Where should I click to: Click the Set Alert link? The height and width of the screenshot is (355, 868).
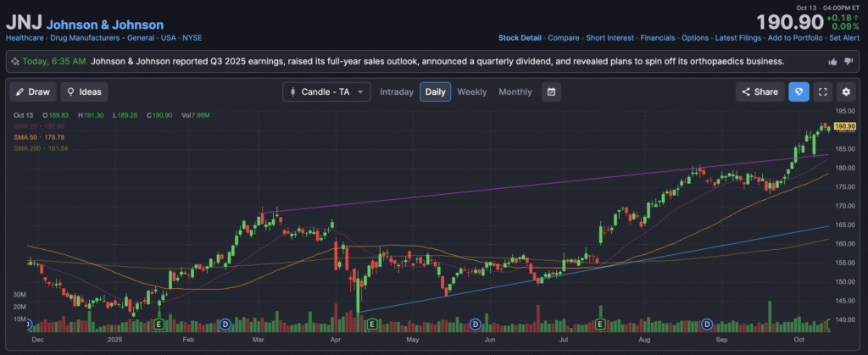tap(846, 38)
